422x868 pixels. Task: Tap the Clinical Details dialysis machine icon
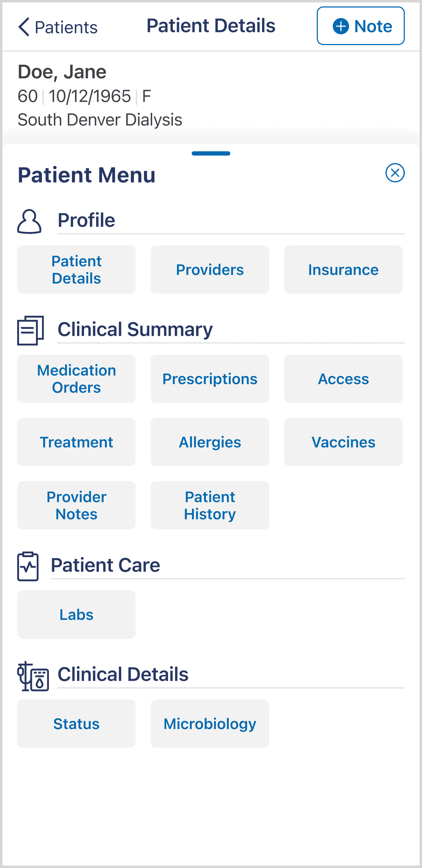pos(33,676)
